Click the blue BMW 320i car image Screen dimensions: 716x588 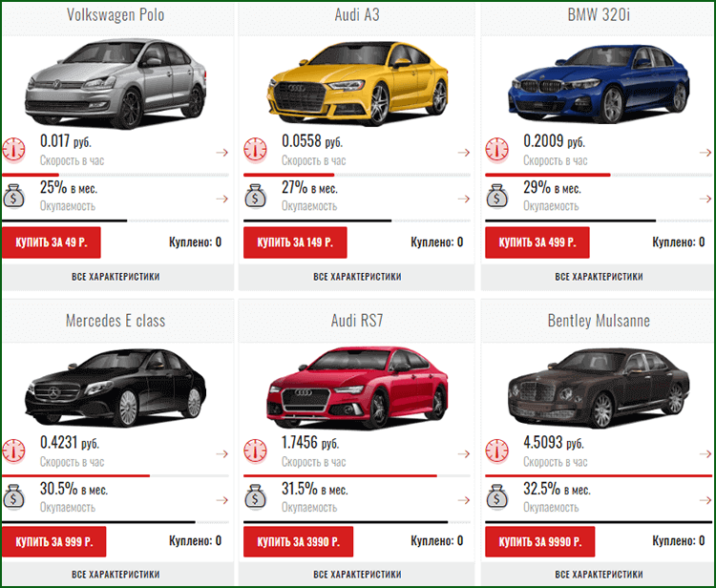tap(599, 84)
